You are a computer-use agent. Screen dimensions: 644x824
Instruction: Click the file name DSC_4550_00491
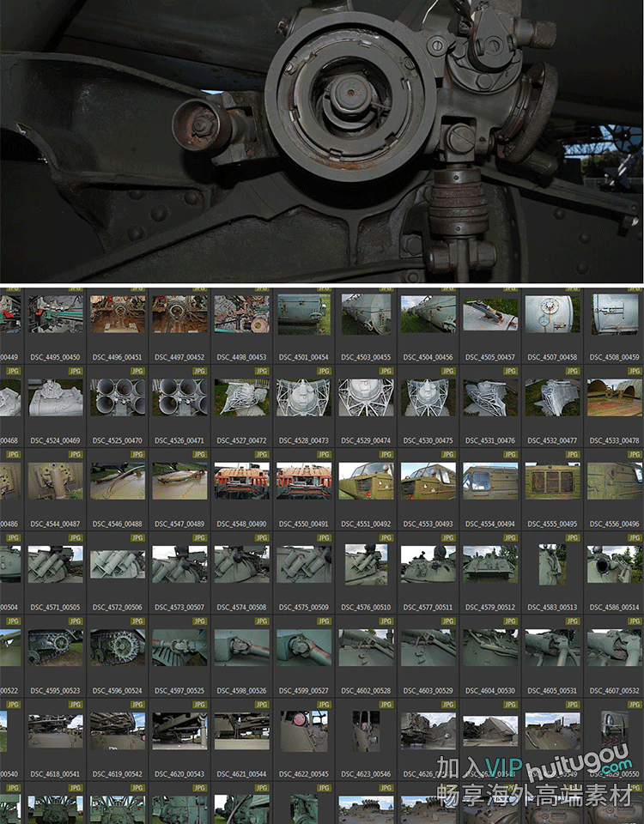pos(304,524)
